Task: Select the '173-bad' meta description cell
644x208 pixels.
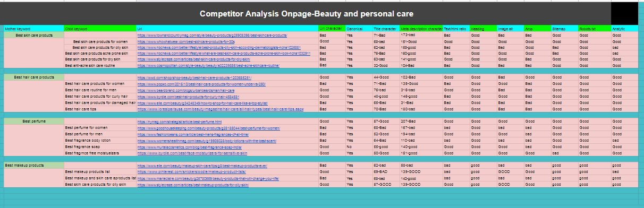Action: coord(421,35)
